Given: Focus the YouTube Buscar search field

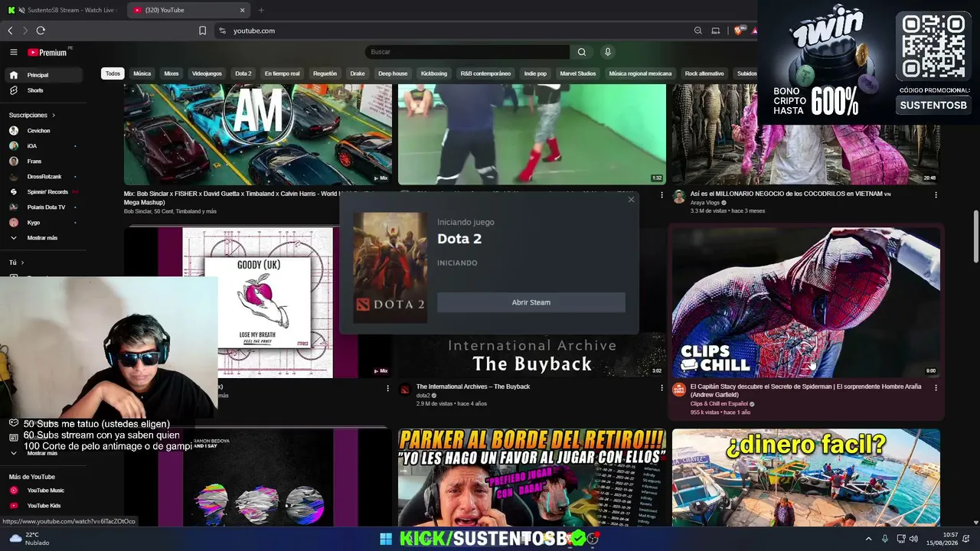Looking at the screenshot, I should pos(468,52).
